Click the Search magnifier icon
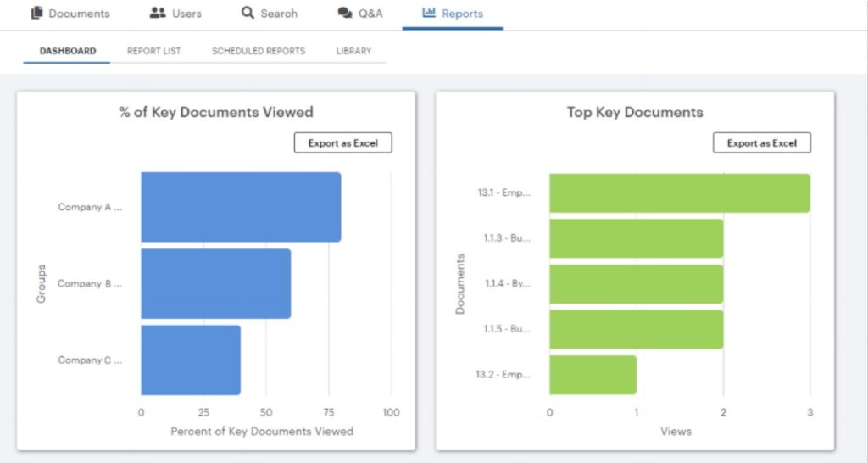 (248, 13)
